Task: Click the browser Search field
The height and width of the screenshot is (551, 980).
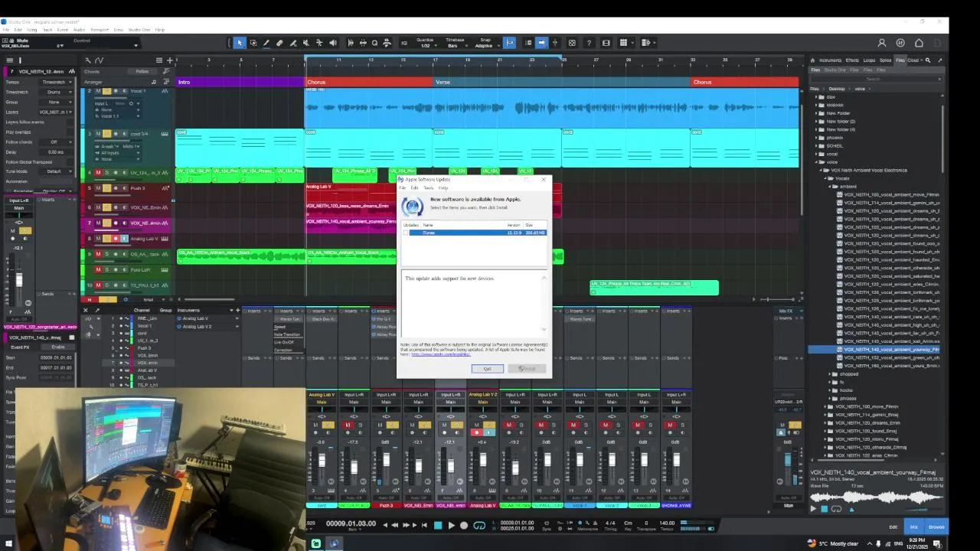Action: point(877,79)
